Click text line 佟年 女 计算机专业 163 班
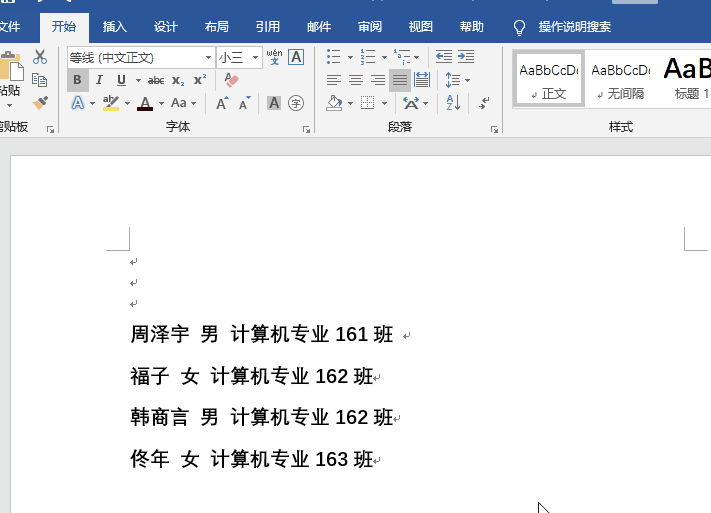 pos(252,459)
